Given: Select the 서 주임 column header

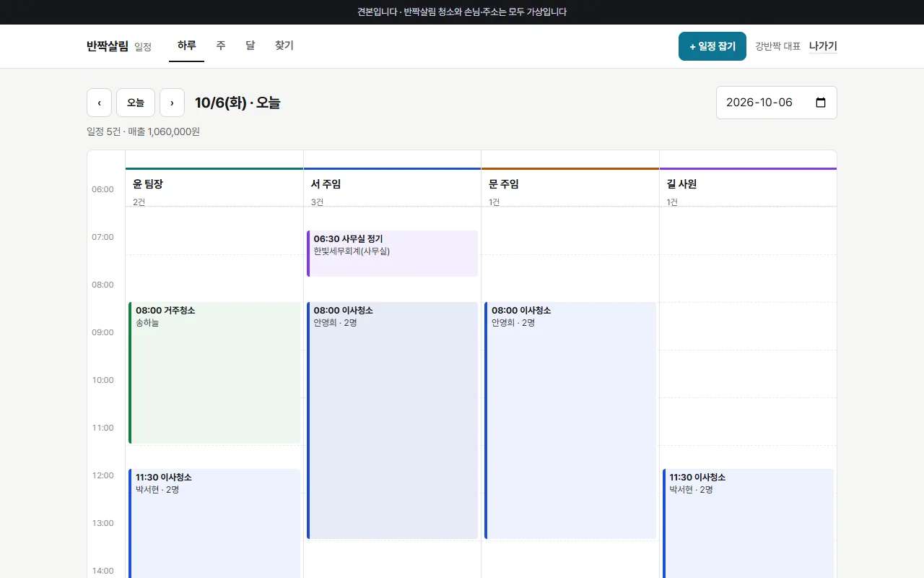Looking at the screenshot, I should click(392, 188).
